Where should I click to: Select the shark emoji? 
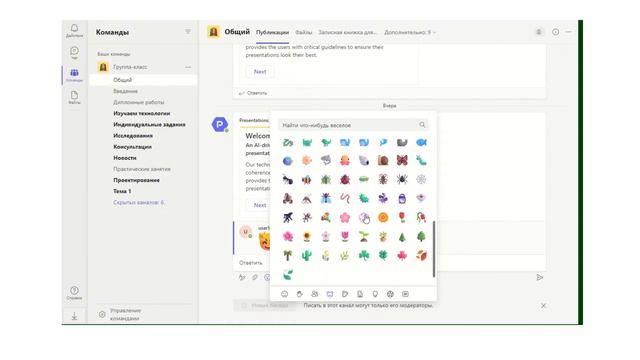(x=326, y=160)
